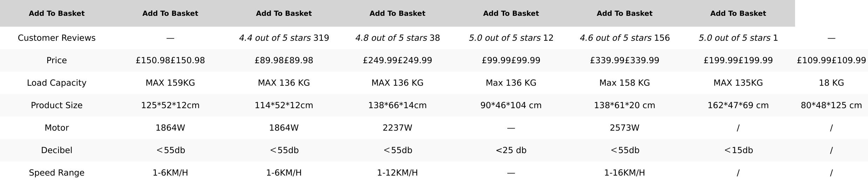The height and width of the screenshot is (184, 868).
Task: Click the Load Capacity row label
Action: [56, 83]
